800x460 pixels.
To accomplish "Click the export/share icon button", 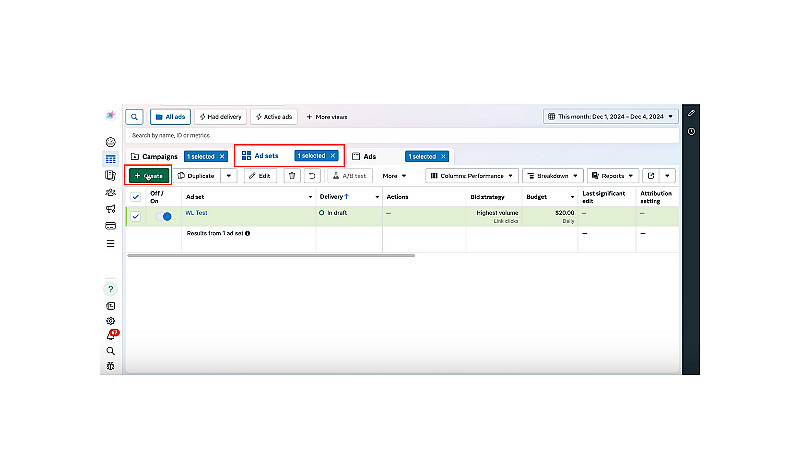I will pyautogui.click(x=651, y=176).
